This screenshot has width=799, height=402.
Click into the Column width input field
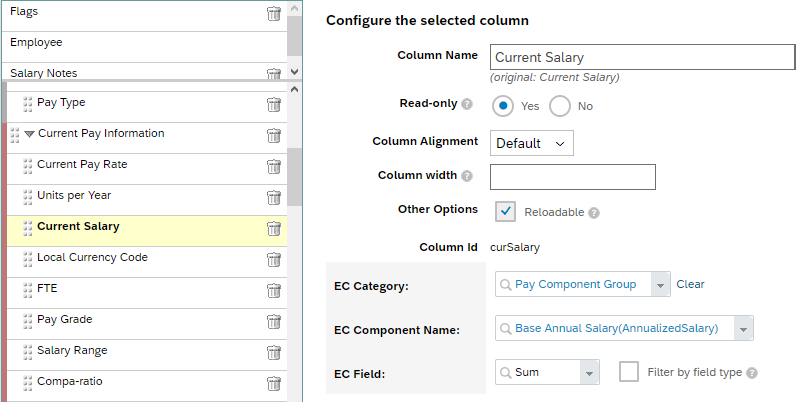(573, 177)
